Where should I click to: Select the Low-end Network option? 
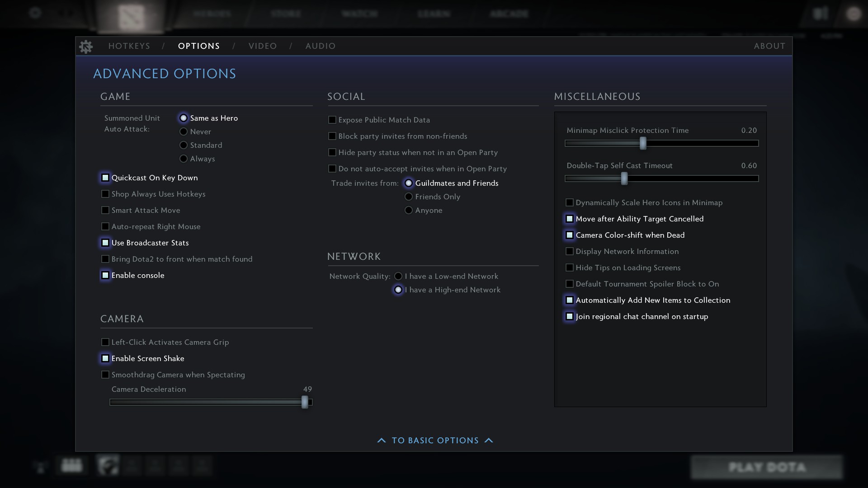pyautogui.click(x=398, y=276)
